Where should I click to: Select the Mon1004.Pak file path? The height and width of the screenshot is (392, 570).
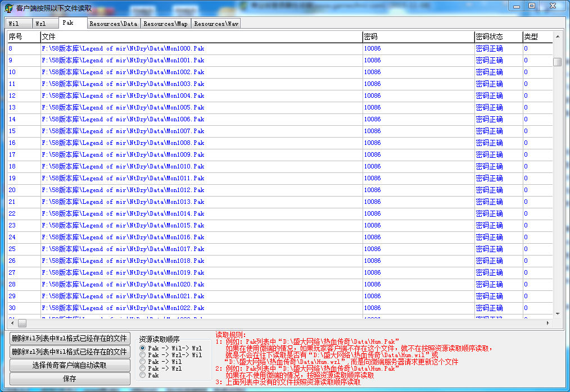[123, 95]
